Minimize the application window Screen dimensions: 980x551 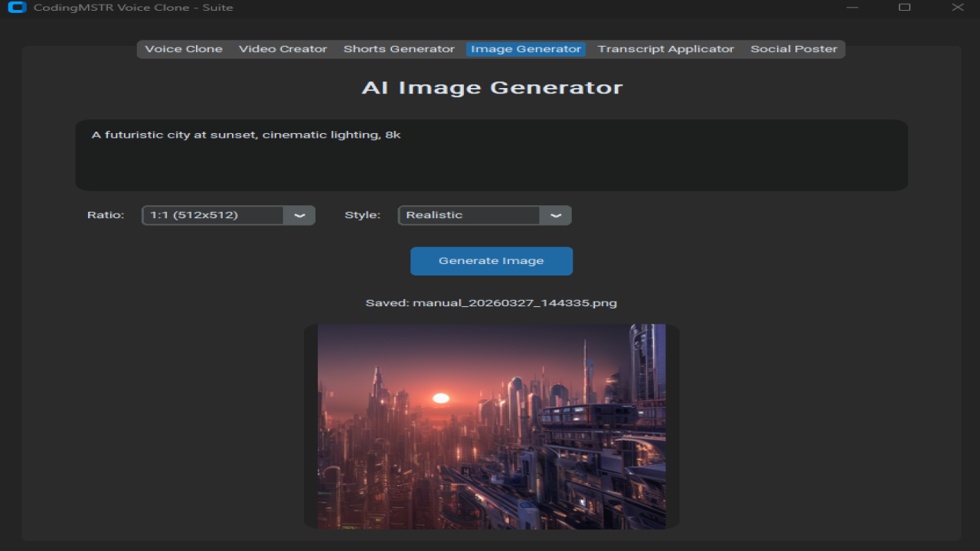pyautogui.click(x=852, y=8)
